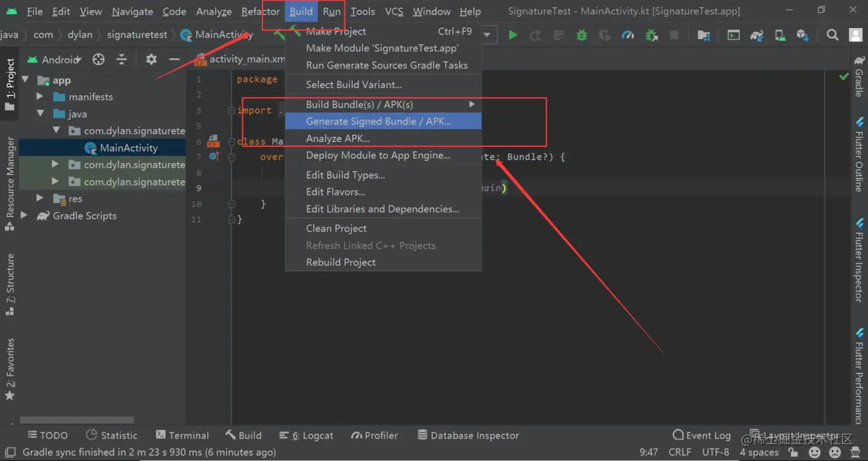Select Rebuild Project menu entry

384,262
